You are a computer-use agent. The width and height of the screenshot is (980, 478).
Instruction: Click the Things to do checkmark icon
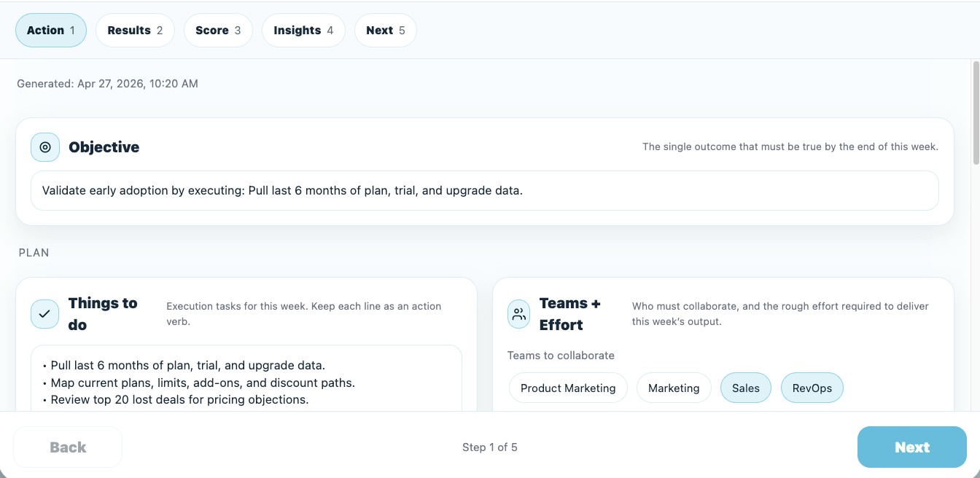coord(45,314)
